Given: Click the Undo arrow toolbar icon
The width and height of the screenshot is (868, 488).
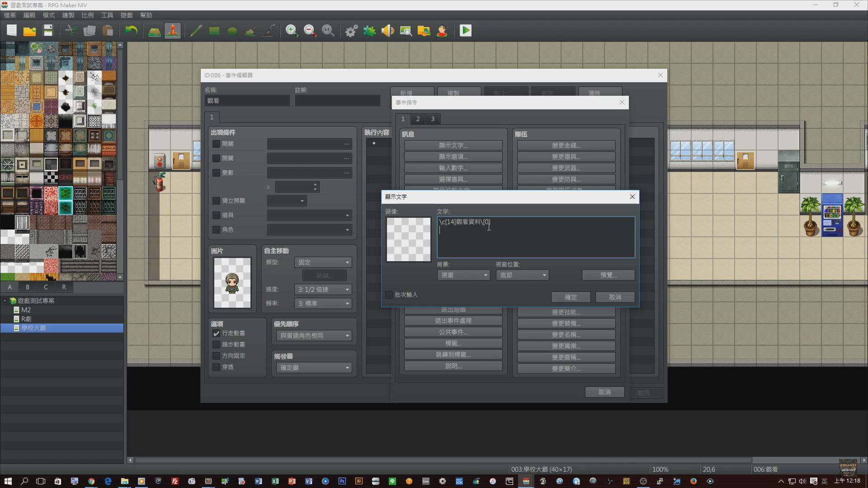Looking at the screenshot, I should 131,31.
